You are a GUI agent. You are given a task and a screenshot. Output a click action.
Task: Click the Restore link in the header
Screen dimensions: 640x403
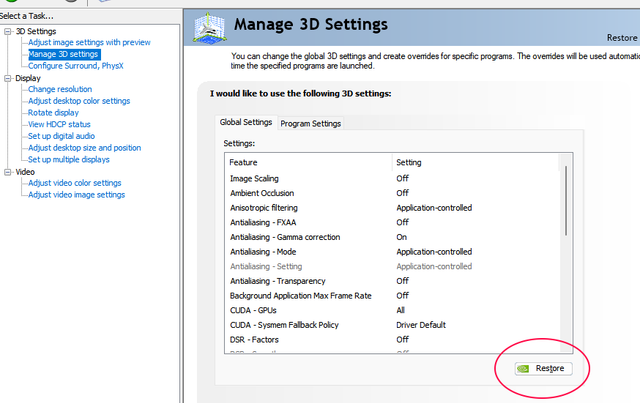(622, 38)
